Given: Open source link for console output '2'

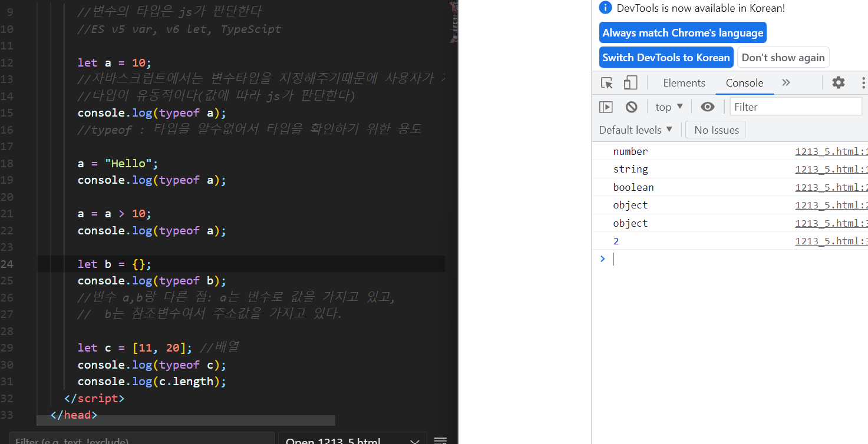Looking at the screenshot, I should point(831,241).
